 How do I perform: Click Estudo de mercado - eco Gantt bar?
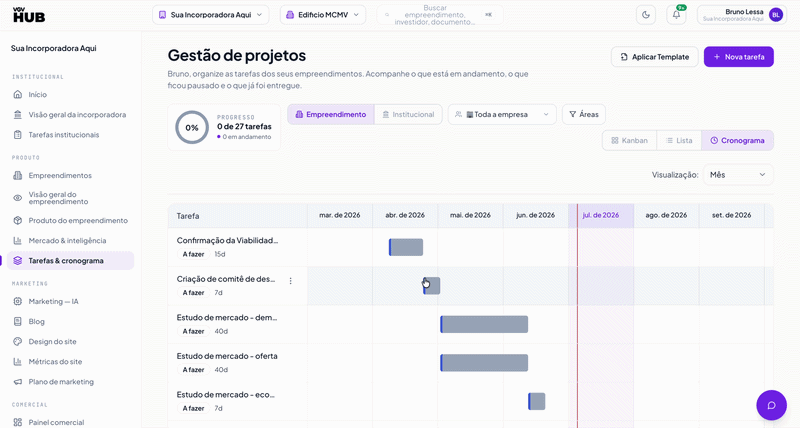[537, 401]
